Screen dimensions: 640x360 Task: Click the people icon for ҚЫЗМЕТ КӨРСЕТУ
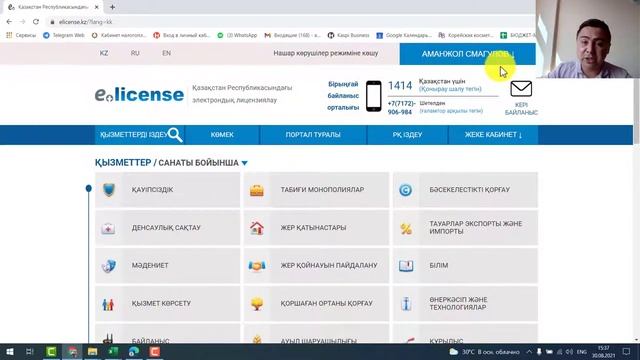(108, 304)
